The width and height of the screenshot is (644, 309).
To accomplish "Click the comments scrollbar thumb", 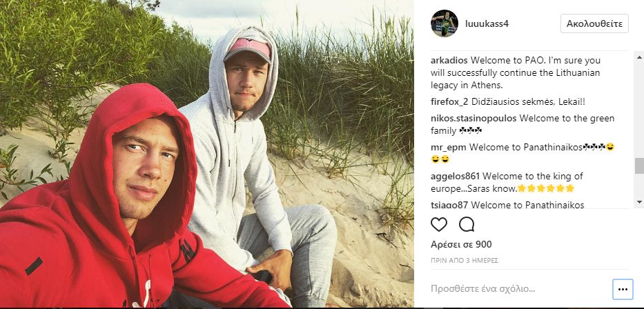I will (639, 166).
